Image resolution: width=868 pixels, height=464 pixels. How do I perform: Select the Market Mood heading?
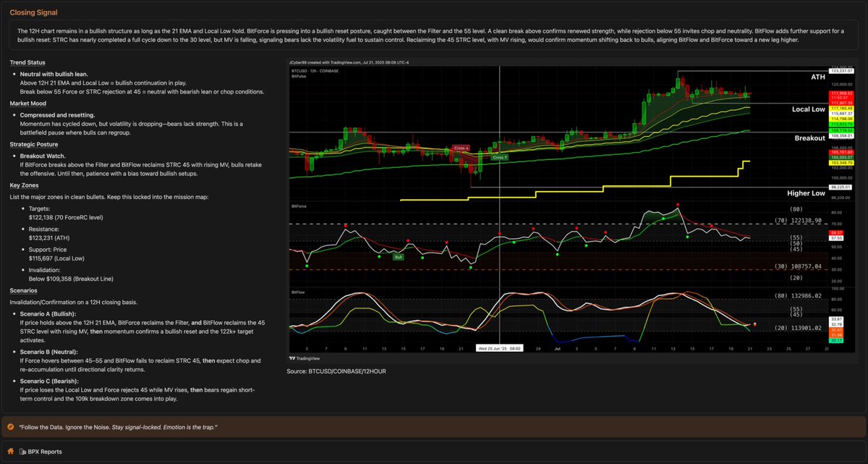tap(28, 104)
